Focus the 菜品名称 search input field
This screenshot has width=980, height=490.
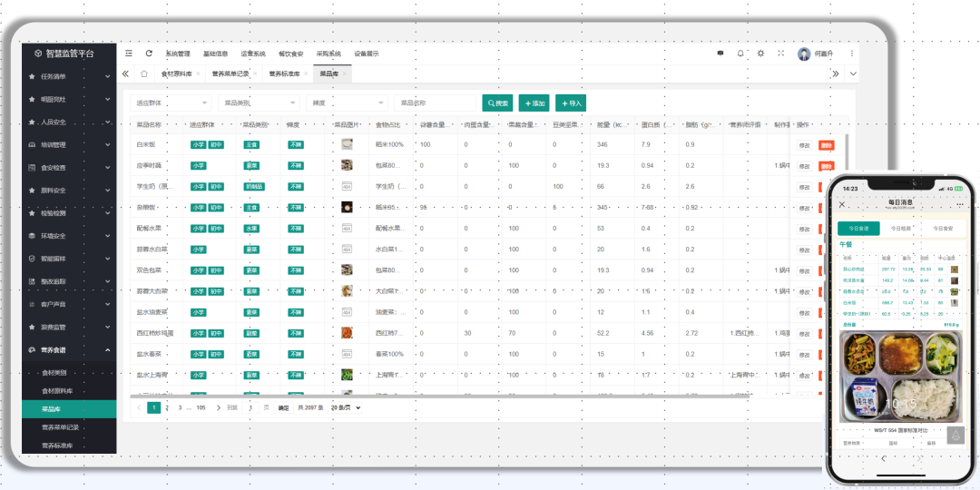coord(435,103)
